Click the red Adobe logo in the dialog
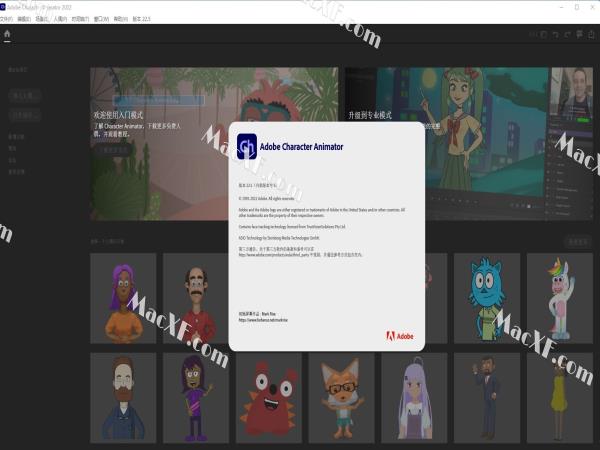 [x=399, y=336]
